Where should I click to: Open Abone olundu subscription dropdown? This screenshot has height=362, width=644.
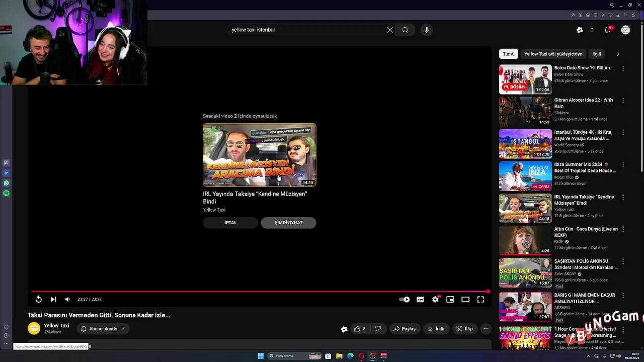point(103,329)
